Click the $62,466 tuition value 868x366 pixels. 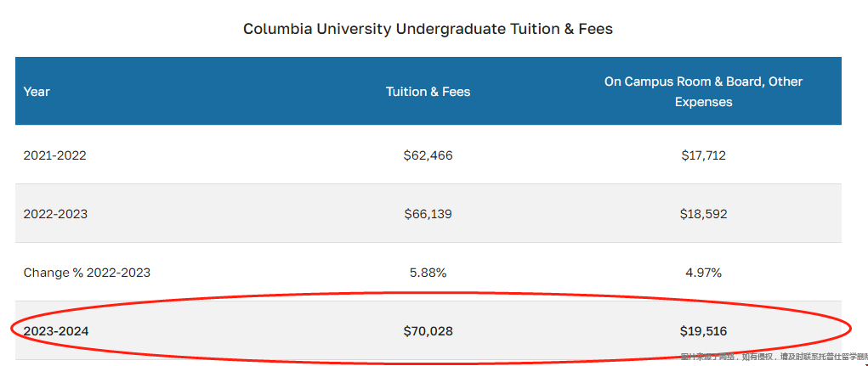[428, 156]
